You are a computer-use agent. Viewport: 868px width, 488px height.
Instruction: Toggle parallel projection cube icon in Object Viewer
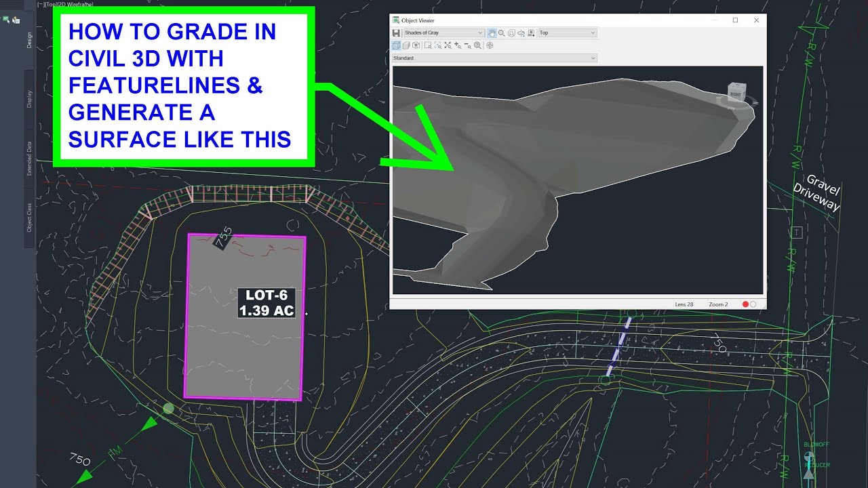point(396,45)
